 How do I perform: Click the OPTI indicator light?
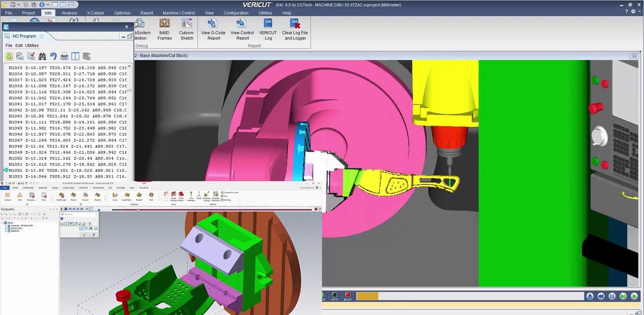point(335,296)
